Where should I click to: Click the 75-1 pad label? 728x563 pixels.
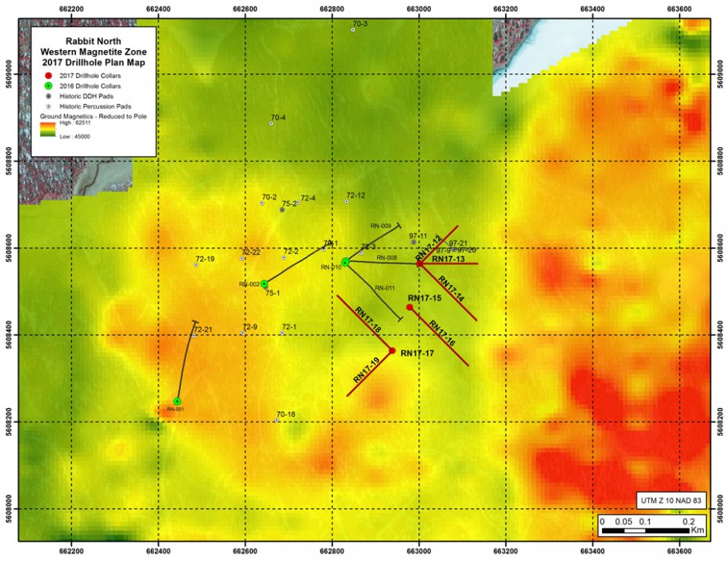(x=273, y=293)
